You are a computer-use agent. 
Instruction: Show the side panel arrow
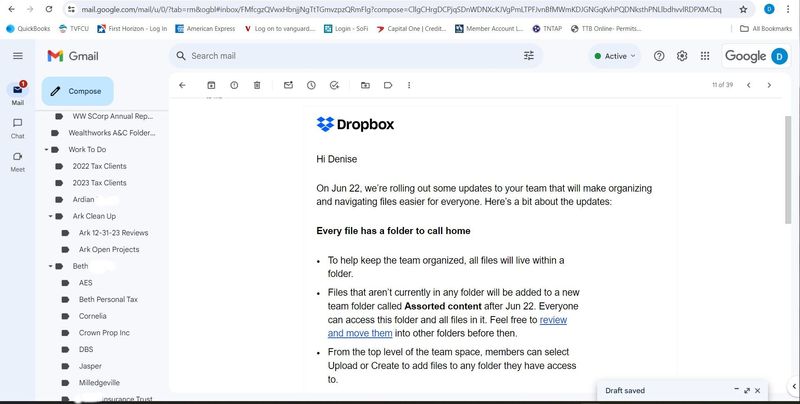click(x=794, y=387)
